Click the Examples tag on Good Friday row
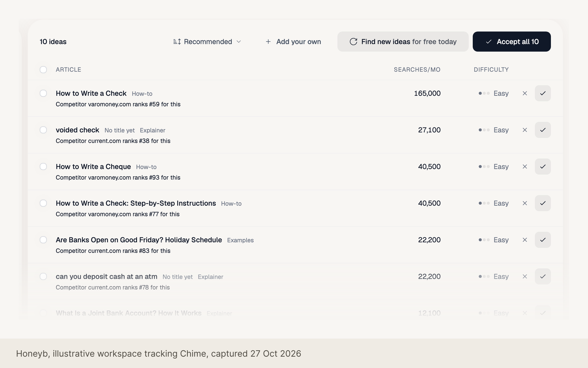Screen dimensions: 588x368 coord(240,240)
